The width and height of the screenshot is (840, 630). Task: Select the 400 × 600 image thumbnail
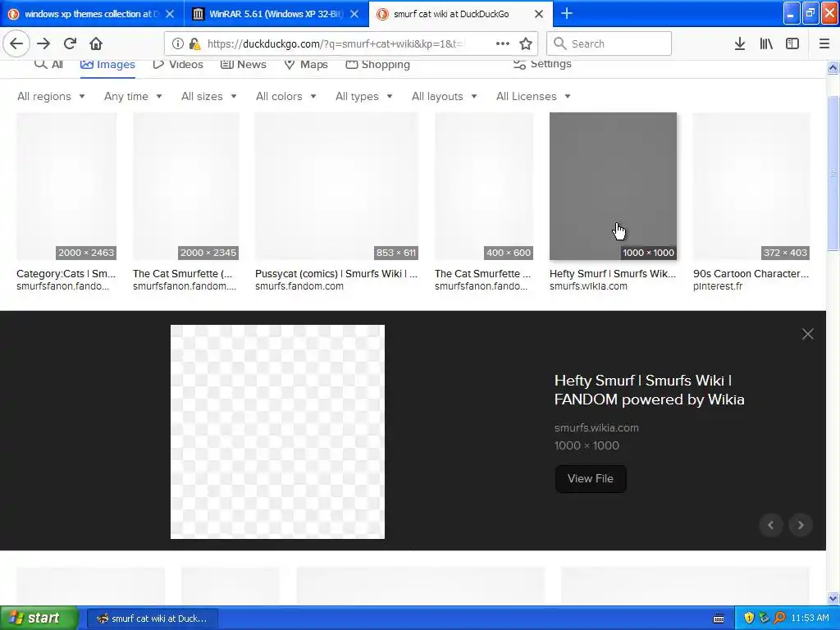[484, 186]
